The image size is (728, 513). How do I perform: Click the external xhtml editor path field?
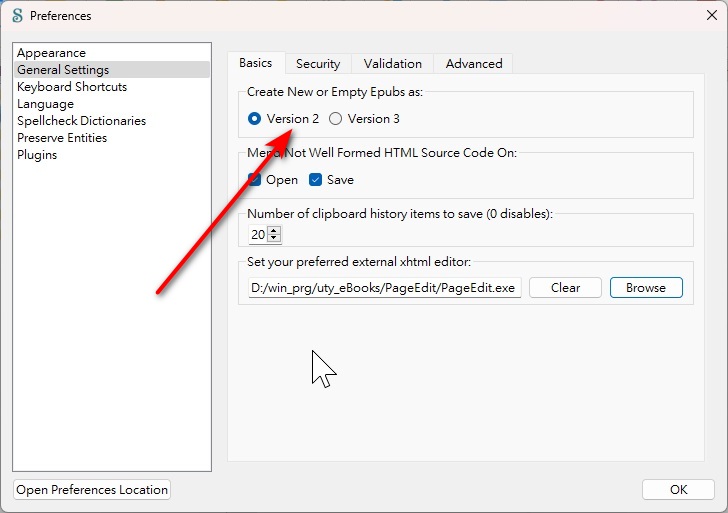[384, 288]
